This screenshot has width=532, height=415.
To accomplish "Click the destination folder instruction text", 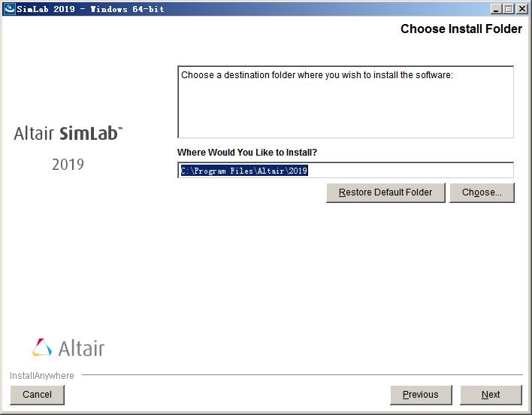I will [317, 75].
